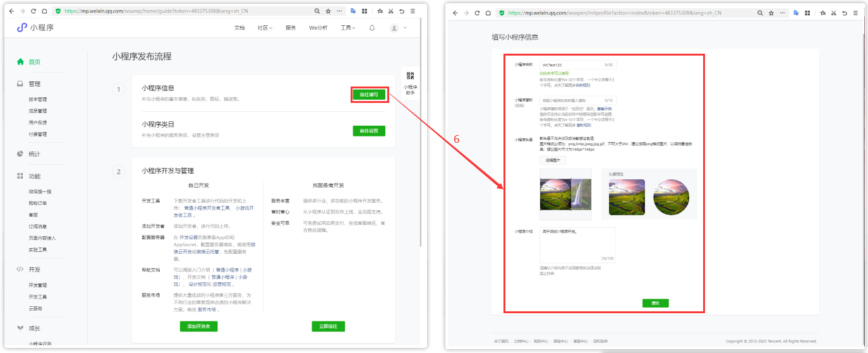Open 文档 in the top navigation
The width and height of the screenshot is (868, 353).
(239, 28)
